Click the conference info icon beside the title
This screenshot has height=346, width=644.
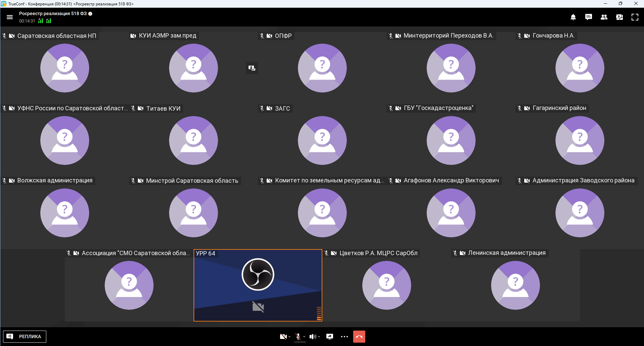[x=90, y=14]
